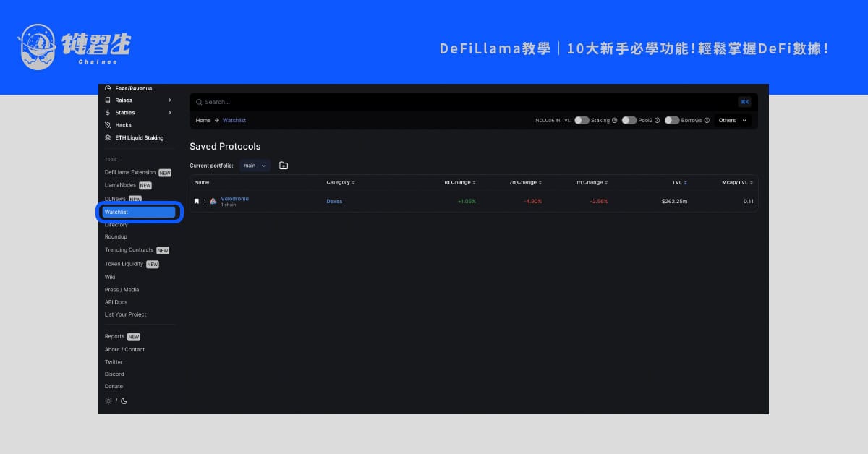Click the Saved Protocols heading
Screen dimensions: 868x454
tap(225, 147)
